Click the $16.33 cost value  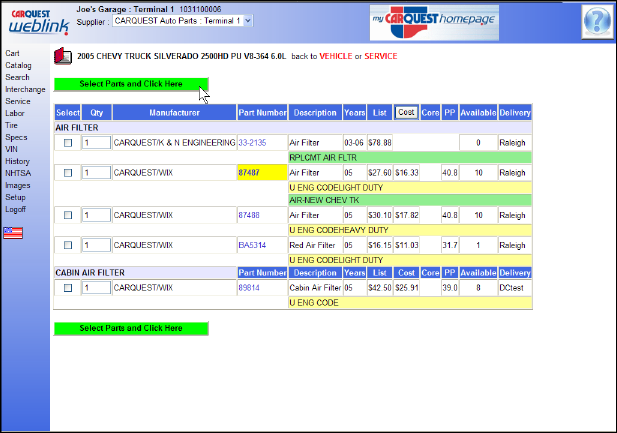[406, 173]
